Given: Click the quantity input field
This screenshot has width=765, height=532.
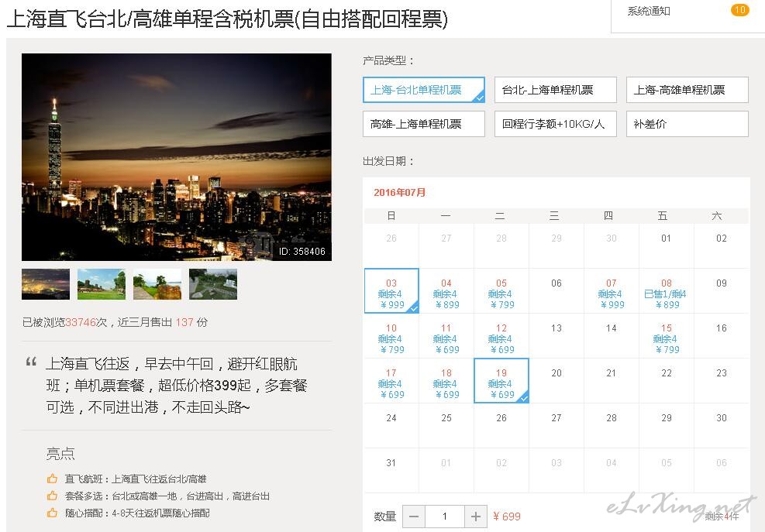Looking at the screenshot, I should (445, 517).
